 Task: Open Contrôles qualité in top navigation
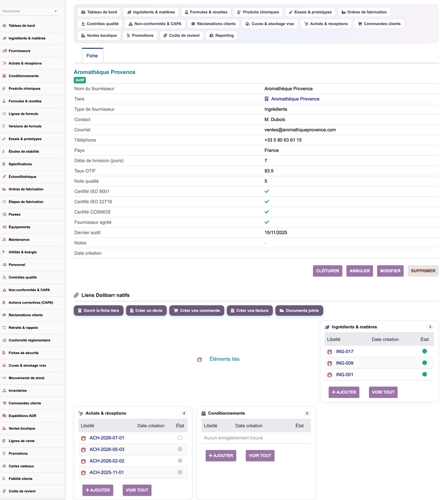pyautogui.click(x=100, y=24)
